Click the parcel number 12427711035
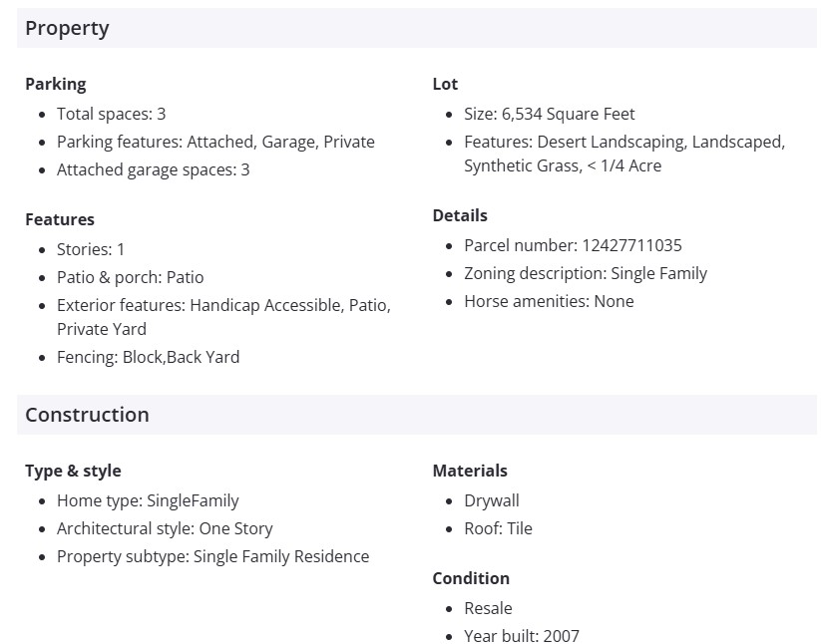 pyautogui.click(x=631, y=245)
